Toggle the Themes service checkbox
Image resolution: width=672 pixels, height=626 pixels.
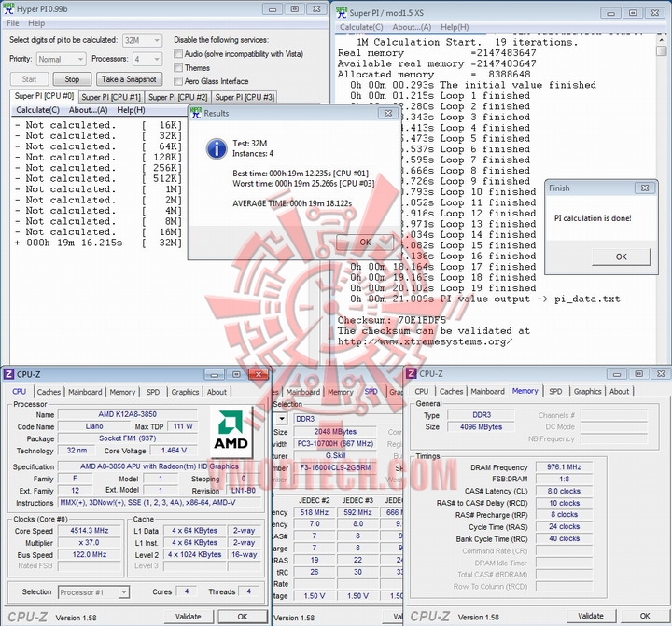click(x=178, y=68)
